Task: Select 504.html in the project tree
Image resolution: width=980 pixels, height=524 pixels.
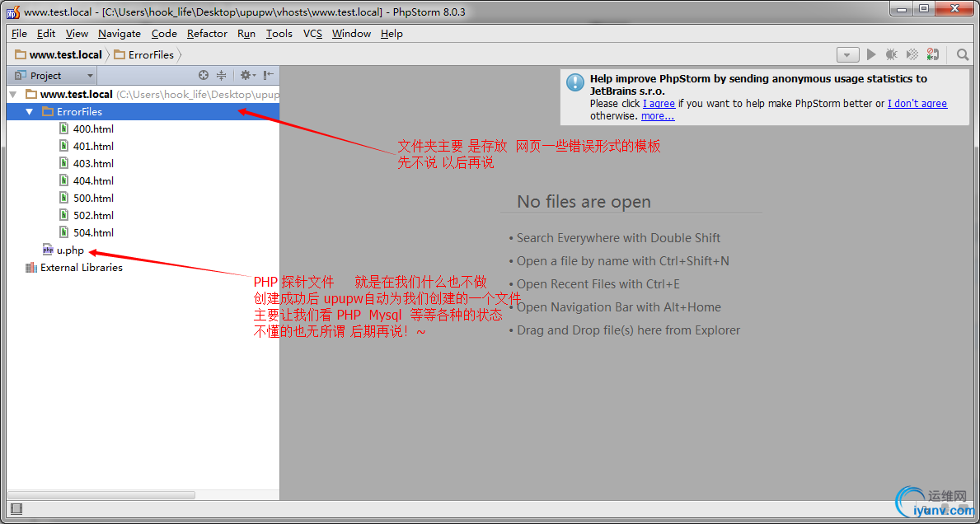Action: [93, 233]
